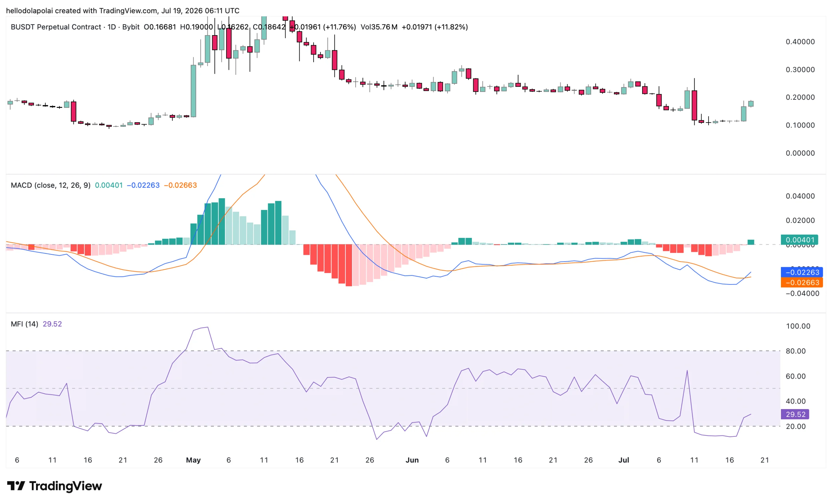Click the 100.00 MFI axis label
The image size is (832, 504).
coord(798,326)
